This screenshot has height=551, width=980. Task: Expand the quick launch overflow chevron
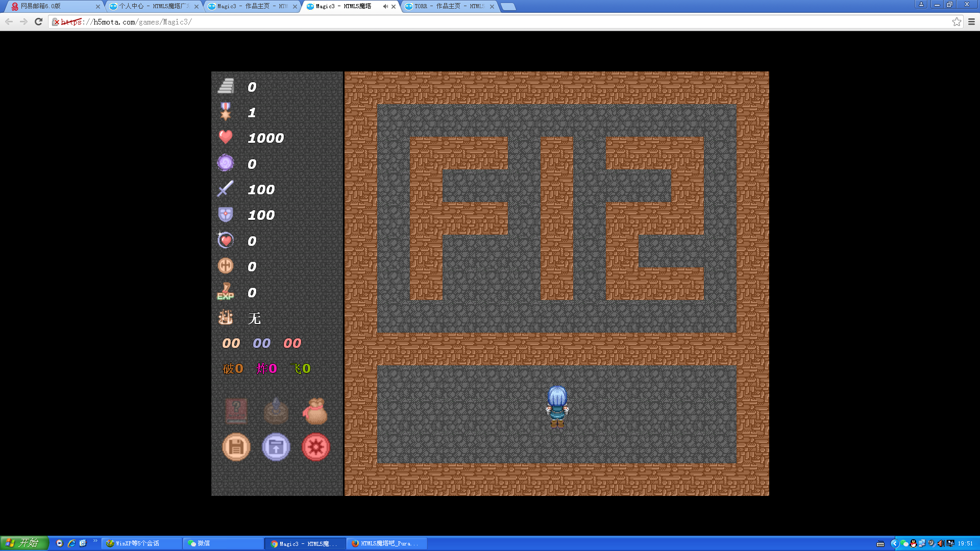click(95, 541)
